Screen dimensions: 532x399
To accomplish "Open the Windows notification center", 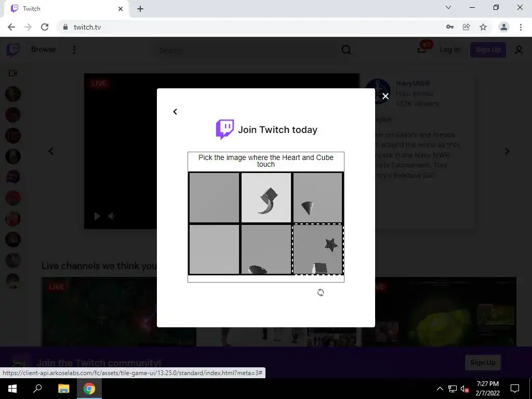I will (x=515, y=389).
